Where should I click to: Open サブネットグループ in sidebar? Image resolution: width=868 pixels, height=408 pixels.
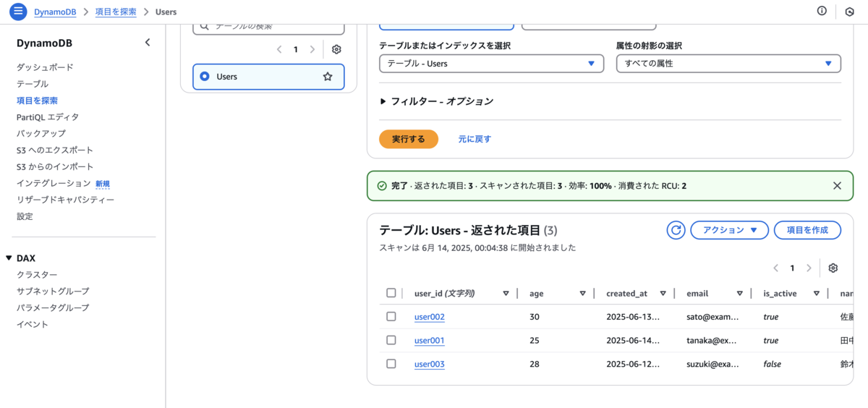click(53, 292)
